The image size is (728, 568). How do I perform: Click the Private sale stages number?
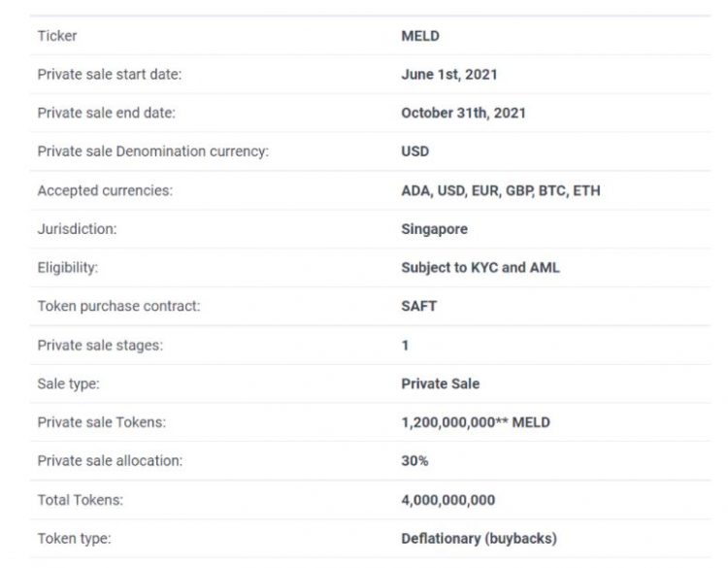click(x=405, y=345)
